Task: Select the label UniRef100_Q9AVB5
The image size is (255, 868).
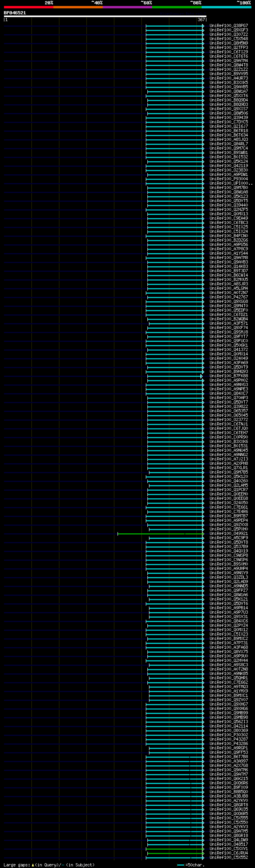Action: click(x=229, y=87)
